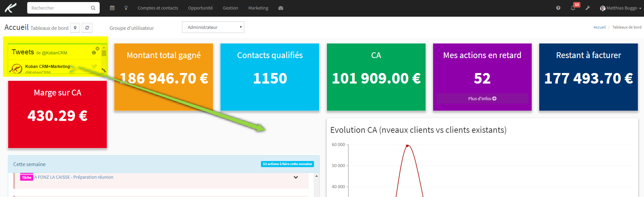The image size is (644, 197).
Task: Click the search magnifier icon
Action: pyautogui.click(x=93, y=8)
